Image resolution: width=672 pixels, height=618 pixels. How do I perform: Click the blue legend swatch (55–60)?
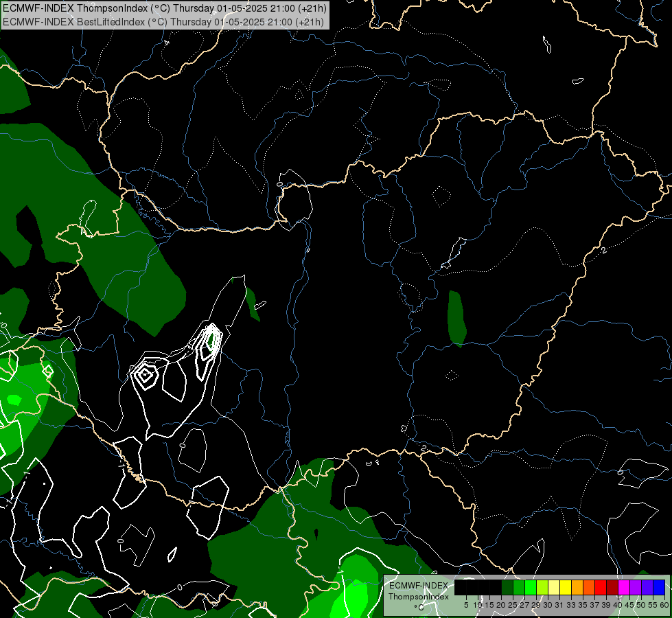(x=659, y=587)
